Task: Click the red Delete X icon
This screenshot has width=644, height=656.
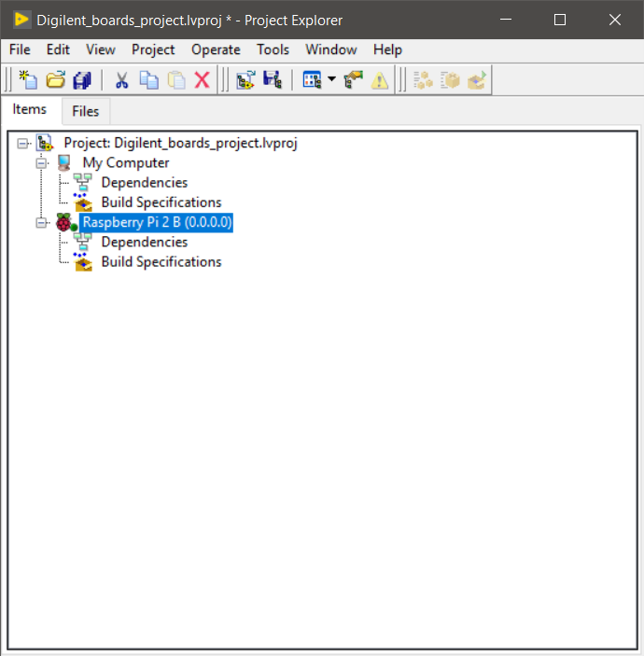Action: [203, 79]
